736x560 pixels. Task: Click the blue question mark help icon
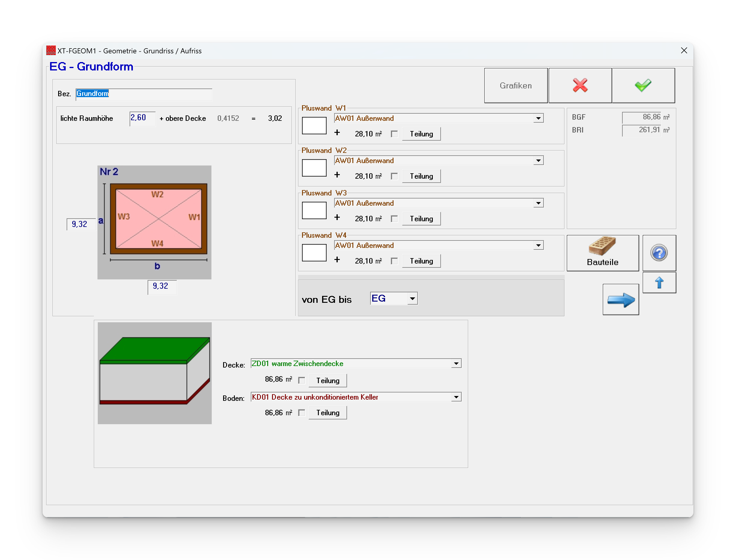tap(659, 253)
